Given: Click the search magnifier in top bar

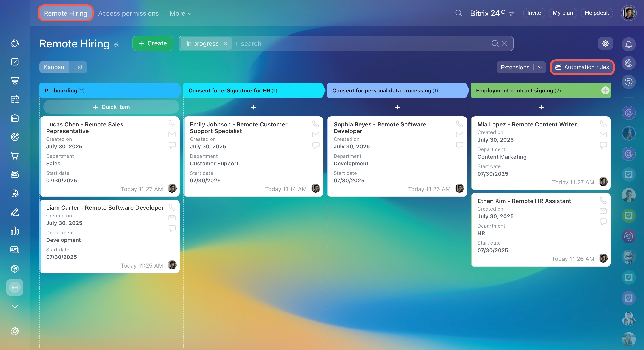Looking at the screenshot, I should [458, 13].
